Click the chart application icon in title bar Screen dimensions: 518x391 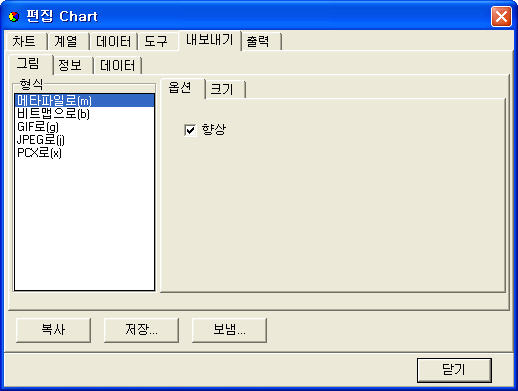pyautogui.click(x=14, y=16)
